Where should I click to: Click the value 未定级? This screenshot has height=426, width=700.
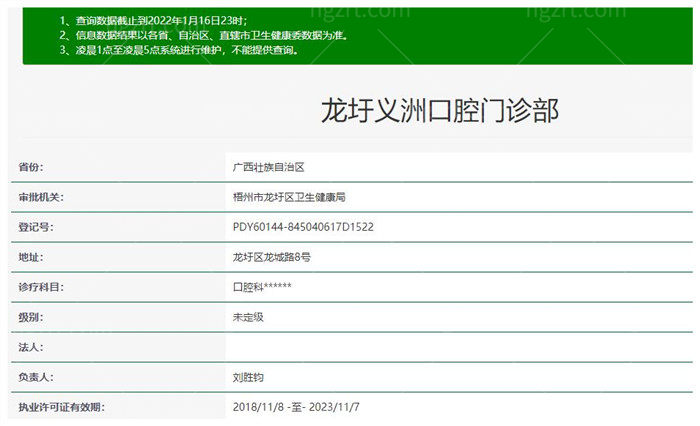248,317
